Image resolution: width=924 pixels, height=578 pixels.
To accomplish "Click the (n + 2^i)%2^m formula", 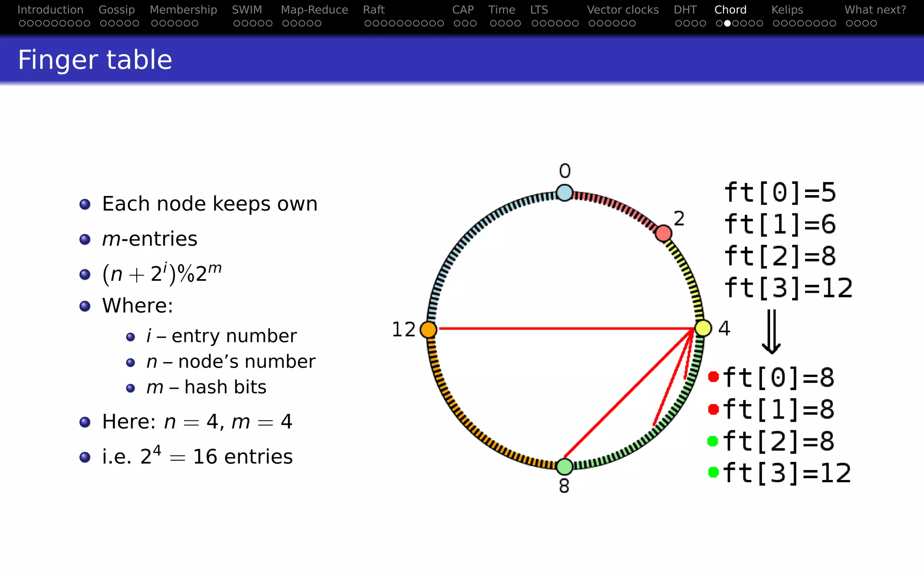I will [162, 273].
